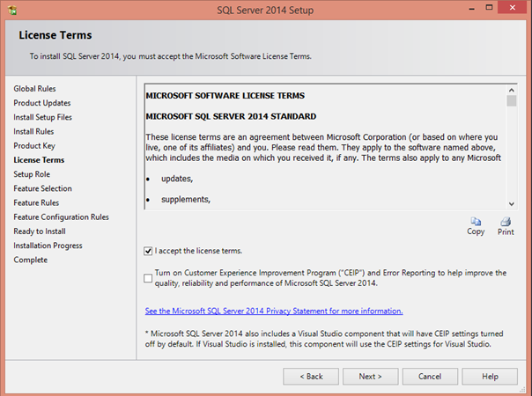The height and width of the screenshot is (396, 532).
Task: Click the 'supplements,' bullet in license text
Action: point(186,200)
